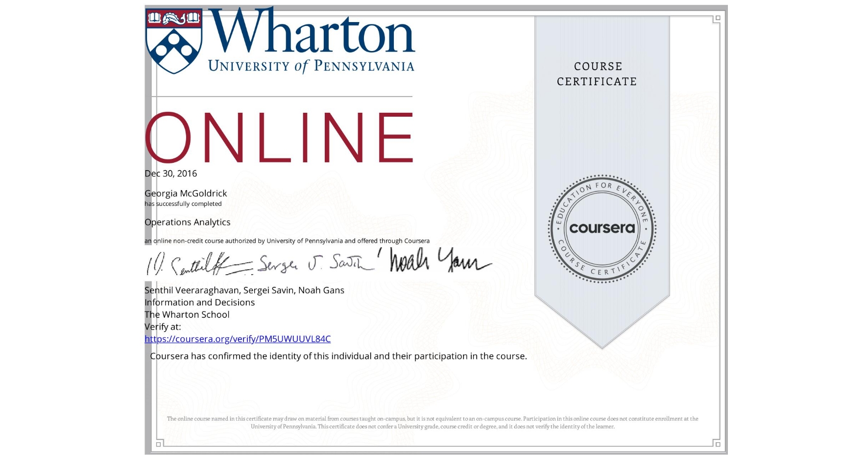This screenshot has width=868, height=455.
Task: Click the text "The Wharton School"
Action: (187, 315)
